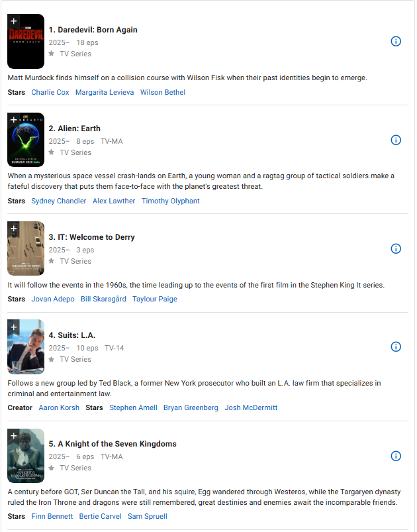Viewport: 417px width, 532px height.
Task: Add Alien: Earth to watchlist
Action: [13, 120]
